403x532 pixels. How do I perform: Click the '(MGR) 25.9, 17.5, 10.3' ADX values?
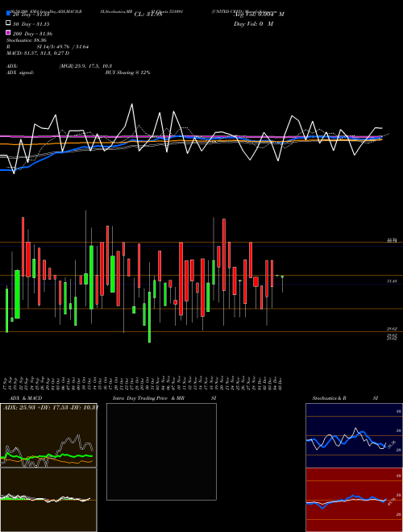click(x=85, y=66)
